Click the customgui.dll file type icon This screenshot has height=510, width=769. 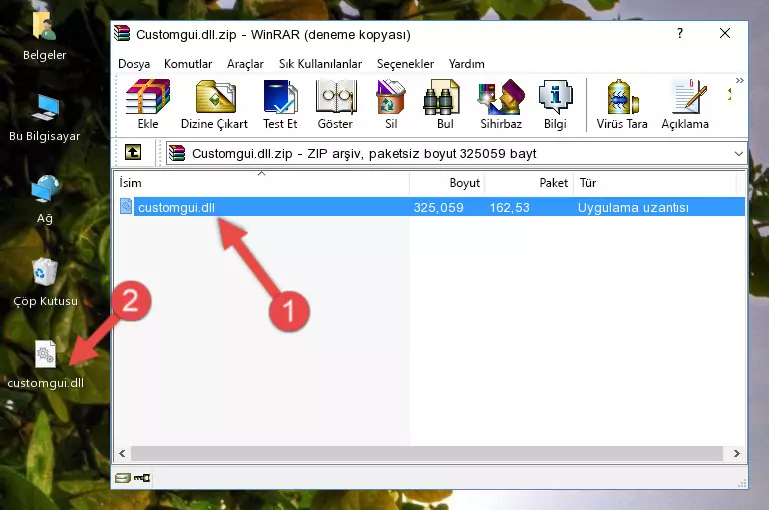[126, 206]
